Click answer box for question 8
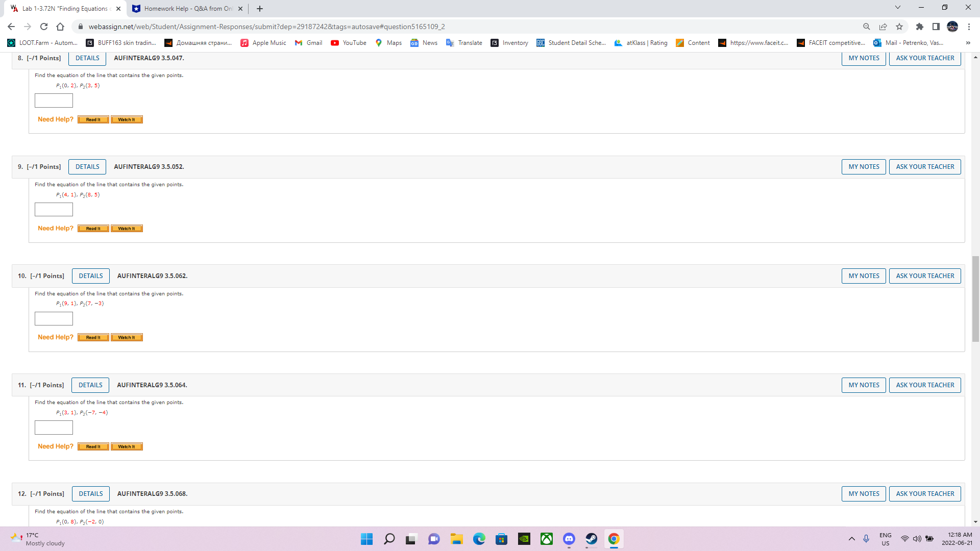 click(x=54, y=101)
